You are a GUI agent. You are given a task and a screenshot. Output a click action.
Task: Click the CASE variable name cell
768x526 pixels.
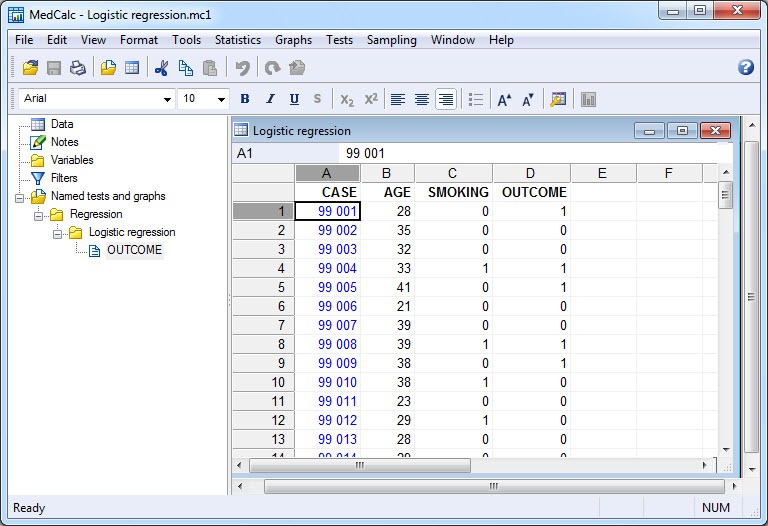tap(328, 192)
